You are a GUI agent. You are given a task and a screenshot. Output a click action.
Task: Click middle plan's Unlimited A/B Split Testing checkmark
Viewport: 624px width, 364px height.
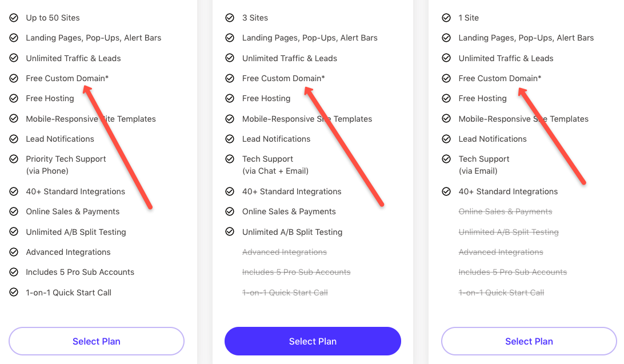(230, 231)
